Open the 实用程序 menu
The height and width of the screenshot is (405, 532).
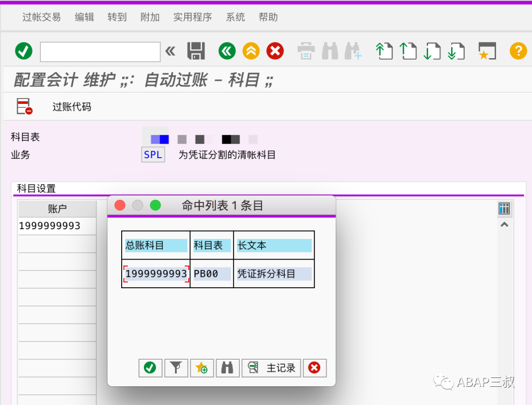193,17
